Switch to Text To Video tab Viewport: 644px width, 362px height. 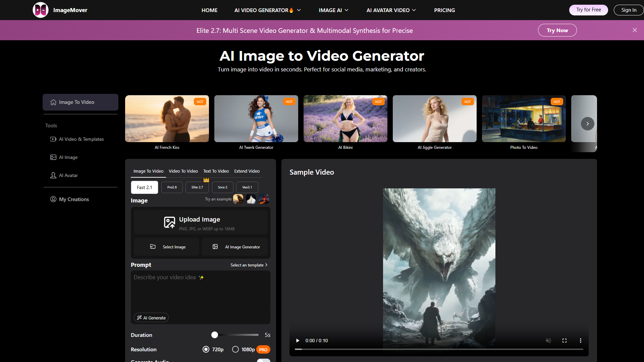tap(216, 171)
